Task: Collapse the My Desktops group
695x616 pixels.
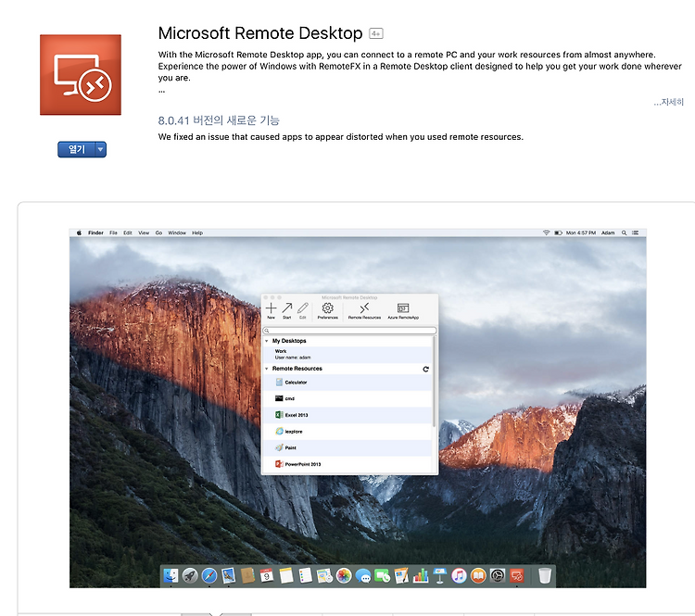Action: click(x=266, y=341)
